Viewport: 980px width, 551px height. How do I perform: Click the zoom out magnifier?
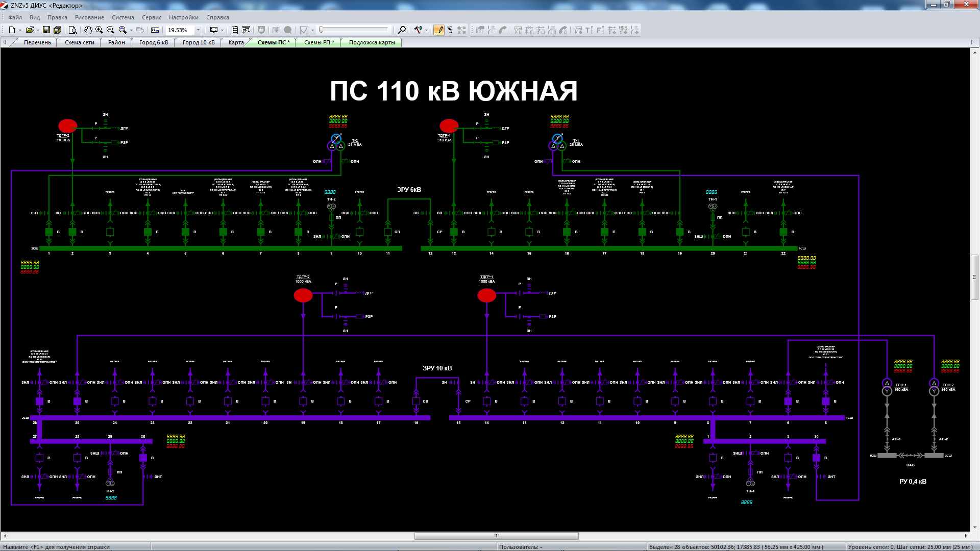click(x=110, y=30)
